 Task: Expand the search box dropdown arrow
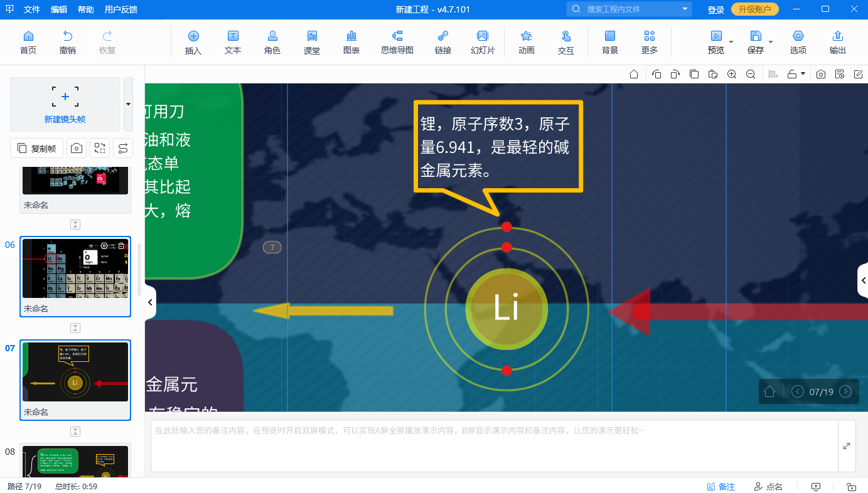685,9
